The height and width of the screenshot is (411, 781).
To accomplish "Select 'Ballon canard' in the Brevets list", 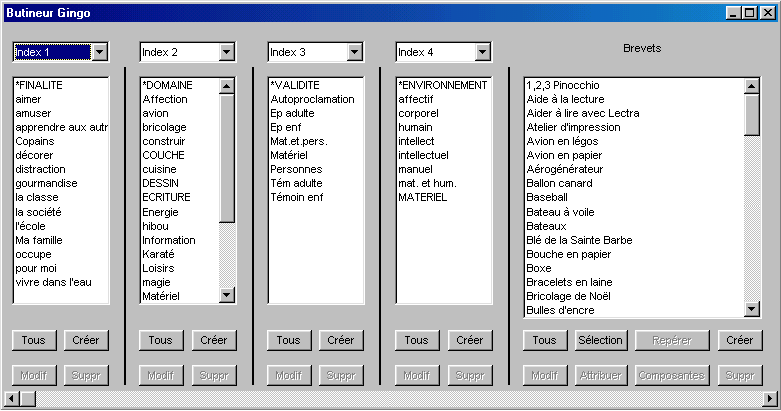I will pyautogui.click(x=560, y=184).
